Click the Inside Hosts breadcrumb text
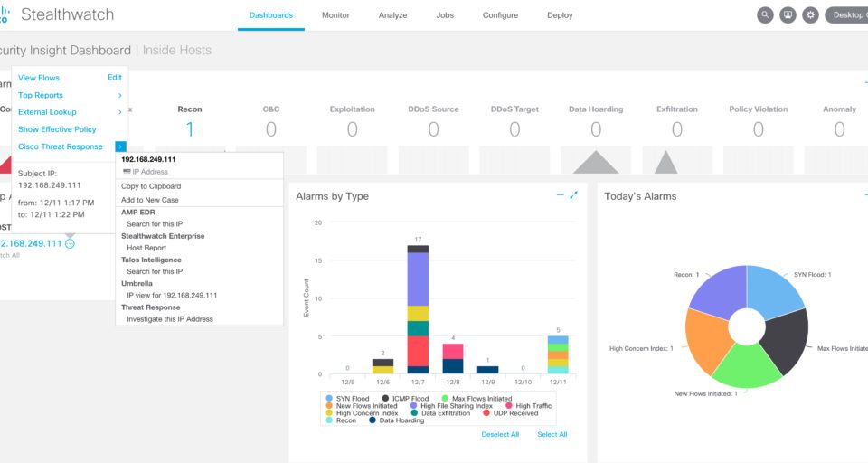This screenshot has width=868, height=463. pyautogui.click(x=177, y=51)
